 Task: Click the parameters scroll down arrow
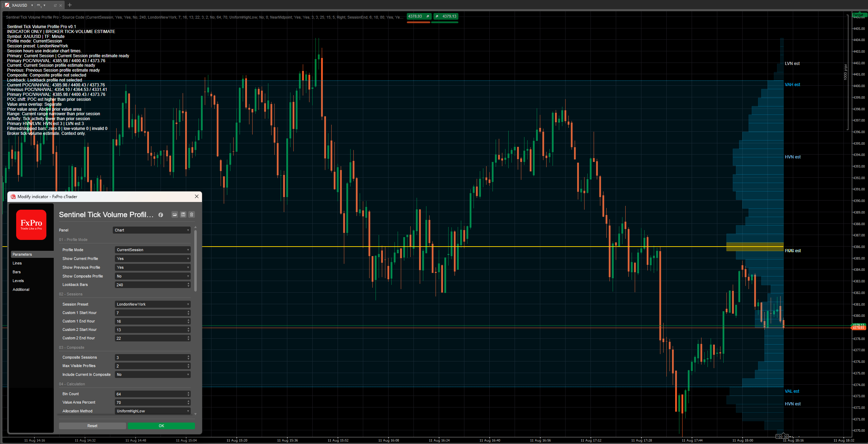pyautogui.click(x=195, y=414)
